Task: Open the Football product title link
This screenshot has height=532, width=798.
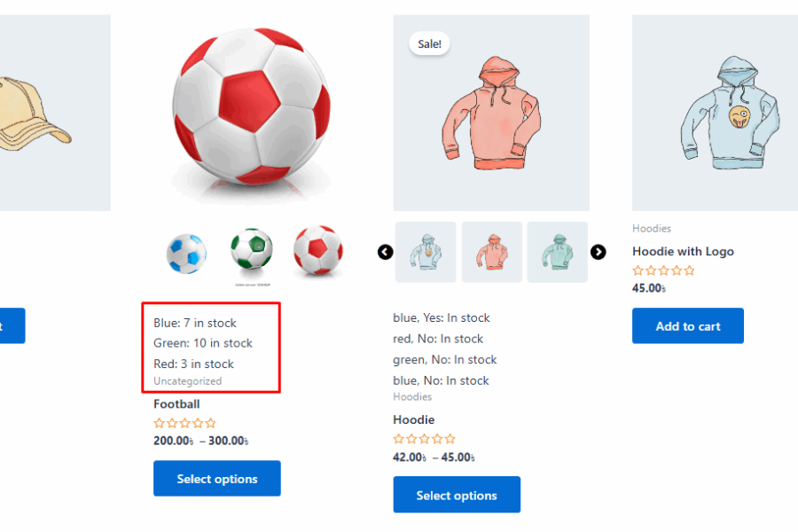Action: (x=176, y=404)
